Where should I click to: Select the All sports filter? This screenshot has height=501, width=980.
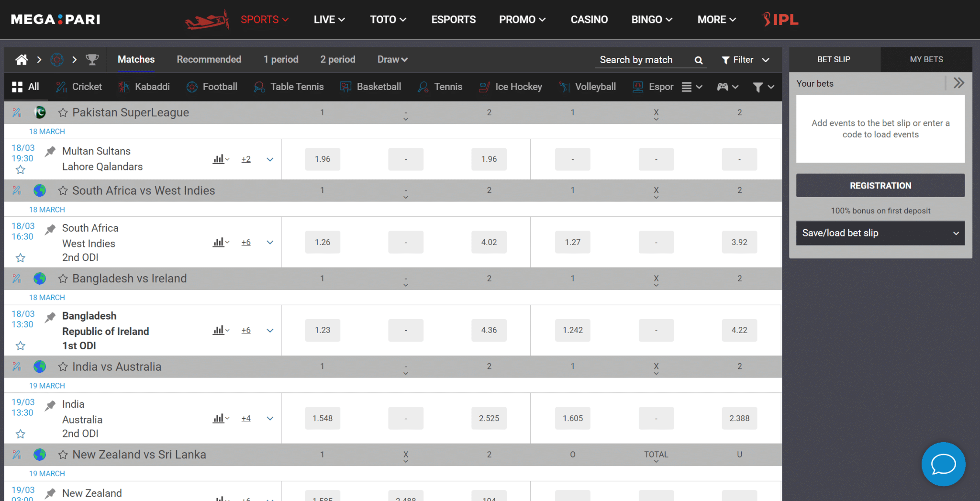25,87
